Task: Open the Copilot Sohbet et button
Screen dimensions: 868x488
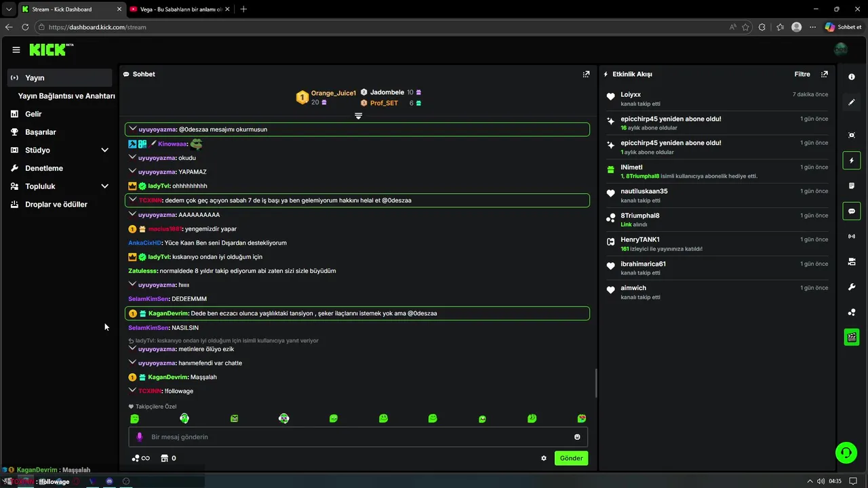Action: tap(844, 27)
